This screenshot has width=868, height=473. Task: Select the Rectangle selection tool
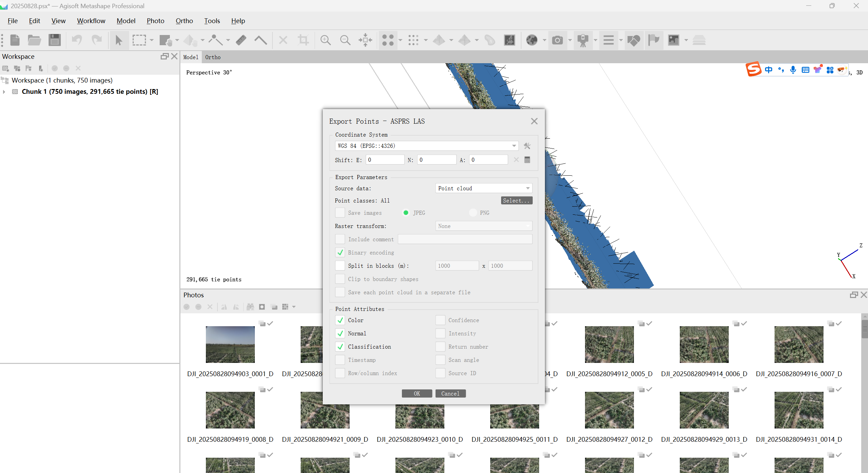139,40
